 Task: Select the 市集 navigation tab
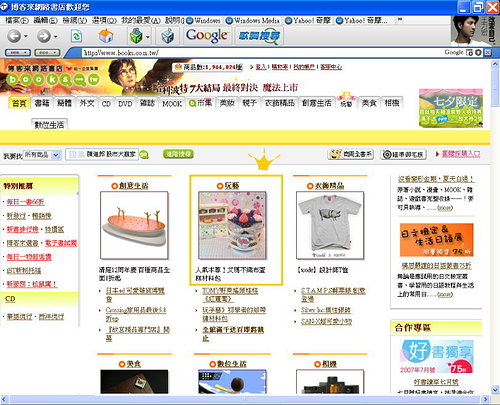pyautogui.click(x=200, y=103)
